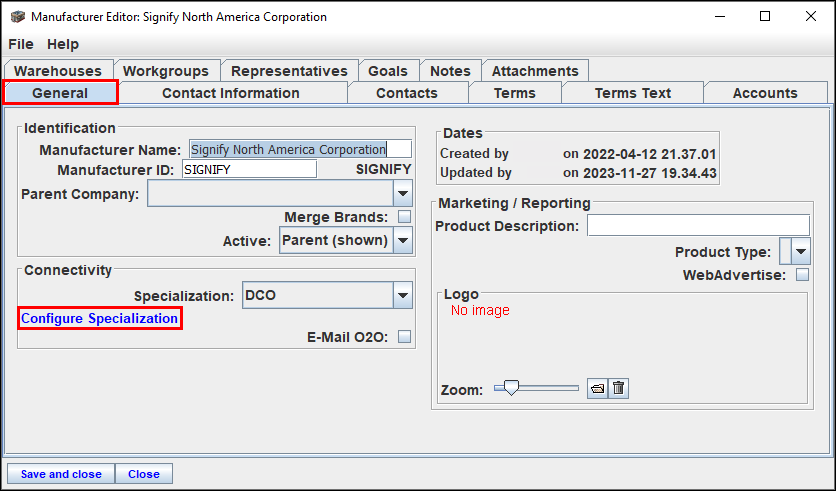Switch to the Warehouses tab
The height and width of the screenshot is (491, 836).
(58, 71)
